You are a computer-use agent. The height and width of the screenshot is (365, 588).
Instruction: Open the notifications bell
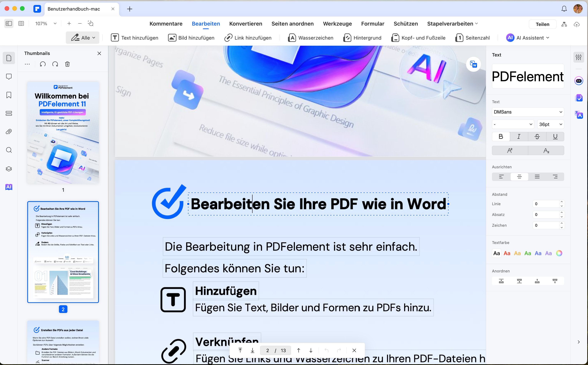(564, 9)
